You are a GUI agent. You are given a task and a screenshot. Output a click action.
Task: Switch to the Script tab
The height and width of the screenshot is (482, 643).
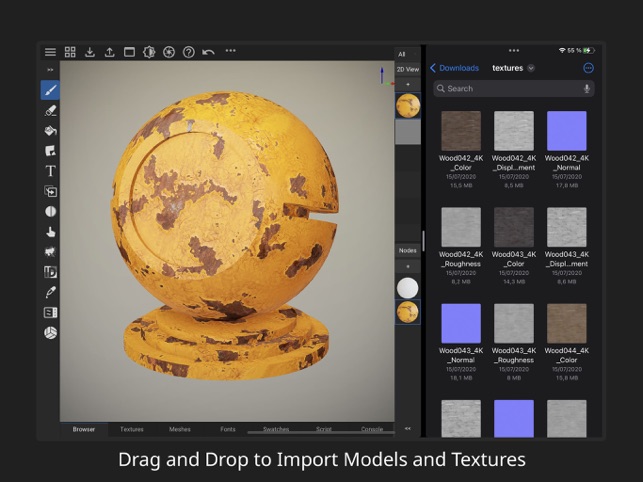324,429
